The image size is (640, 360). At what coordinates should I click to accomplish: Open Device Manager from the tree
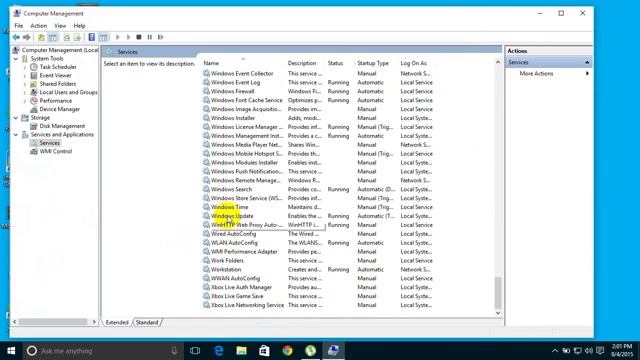(60, 109)
